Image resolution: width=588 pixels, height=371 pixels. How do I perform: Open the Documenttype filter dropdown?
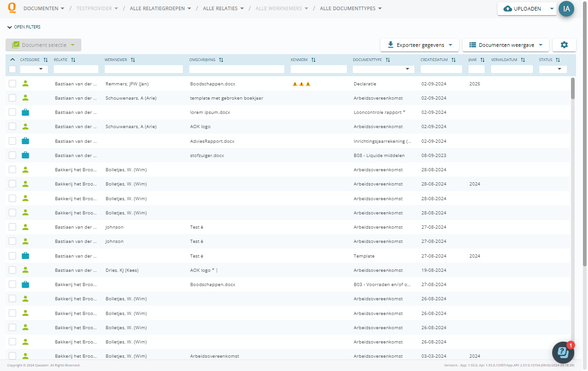click(383, 69)
